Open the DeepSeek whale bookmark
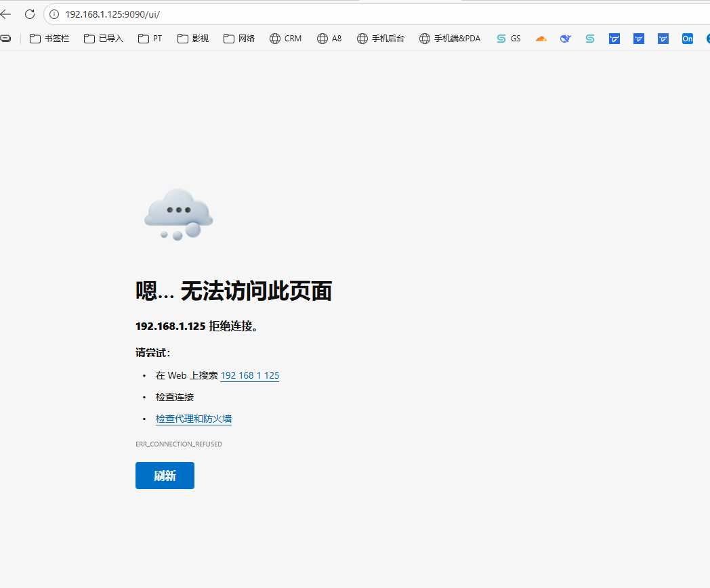Screen dimensions: 710x588 565,39
